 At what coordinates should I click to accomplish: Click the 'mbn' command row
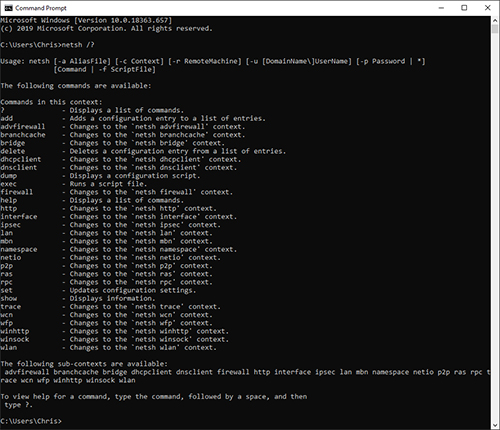(107, 241)
